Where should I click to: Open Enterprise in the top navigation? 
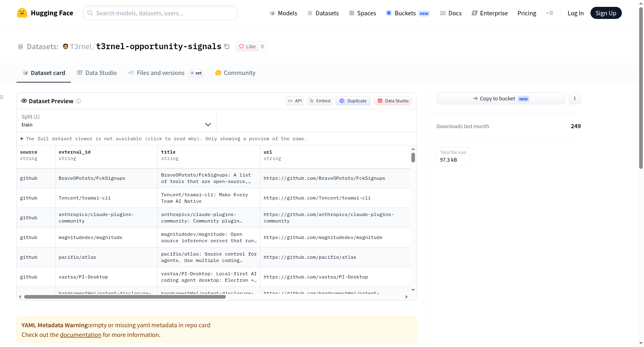[489, 13]
